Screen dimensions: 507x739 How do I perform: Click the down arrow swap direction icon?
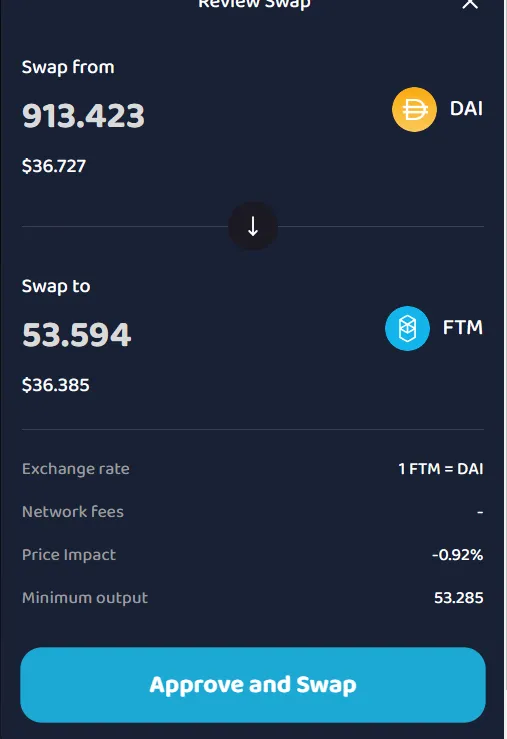pos(253,226)
